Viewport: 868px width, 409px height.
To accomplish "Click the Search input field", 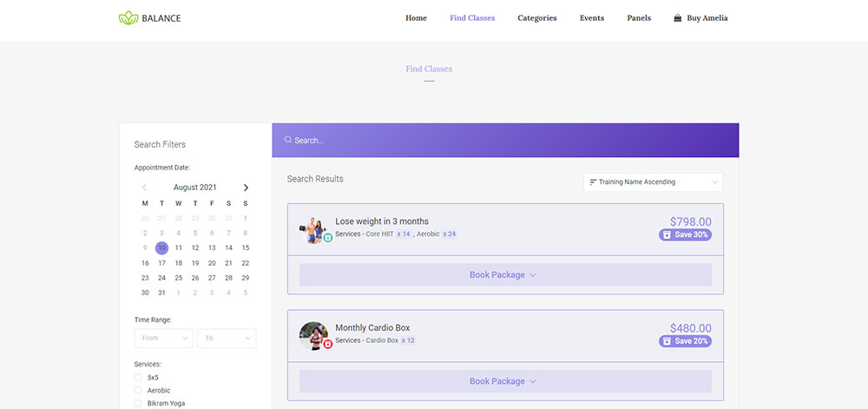I will [x=505, y=140].
